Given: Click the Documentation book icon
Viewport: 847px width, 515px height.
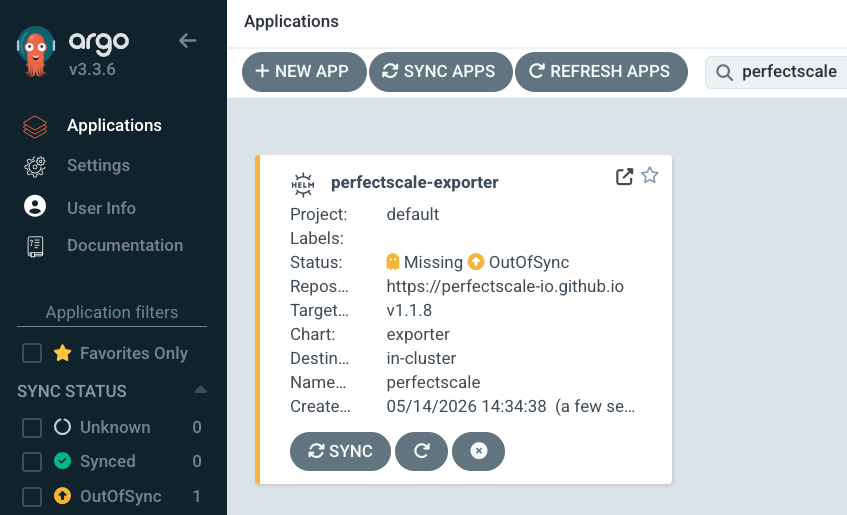Looking at the screenshot, I should coord(35,246).
